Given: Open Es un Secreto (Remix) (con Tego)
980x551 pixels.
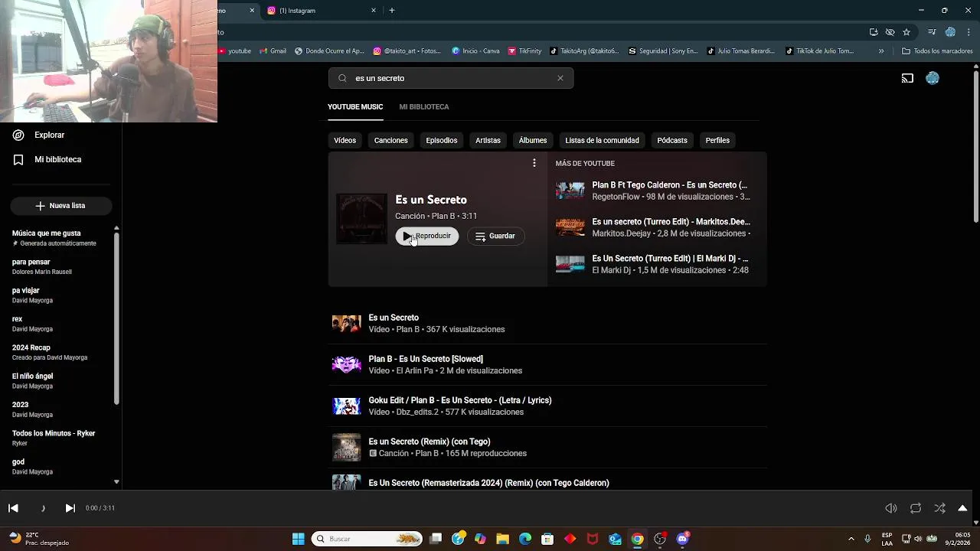Looking at the screenshot, I should coord(547,448).
